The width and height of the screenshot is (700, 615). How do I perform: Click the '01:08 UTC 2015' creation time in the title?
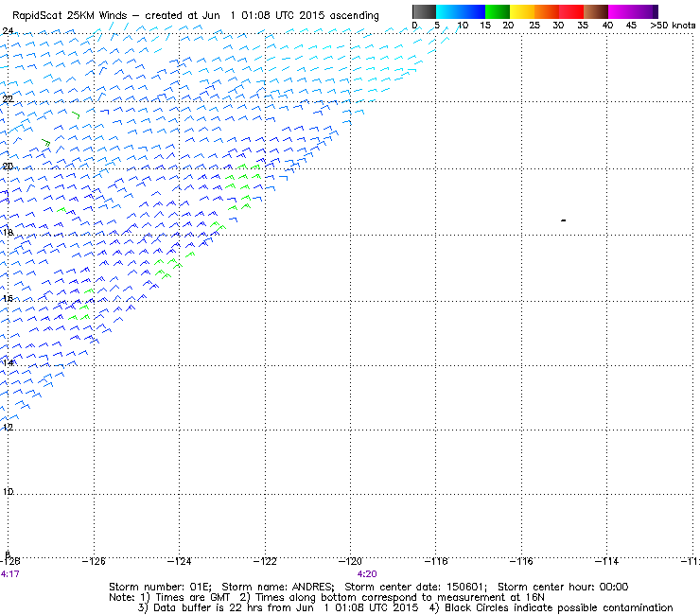pyautogui.click(x=283, y=15)
